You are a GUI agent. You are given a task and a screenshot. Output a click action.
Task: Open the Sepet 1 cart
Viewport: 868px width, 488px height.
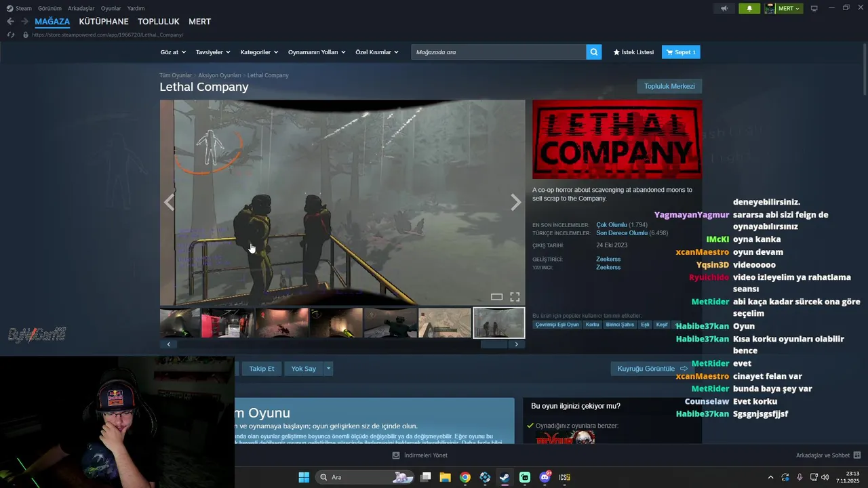pyautogui.click(x=681, y=52)
